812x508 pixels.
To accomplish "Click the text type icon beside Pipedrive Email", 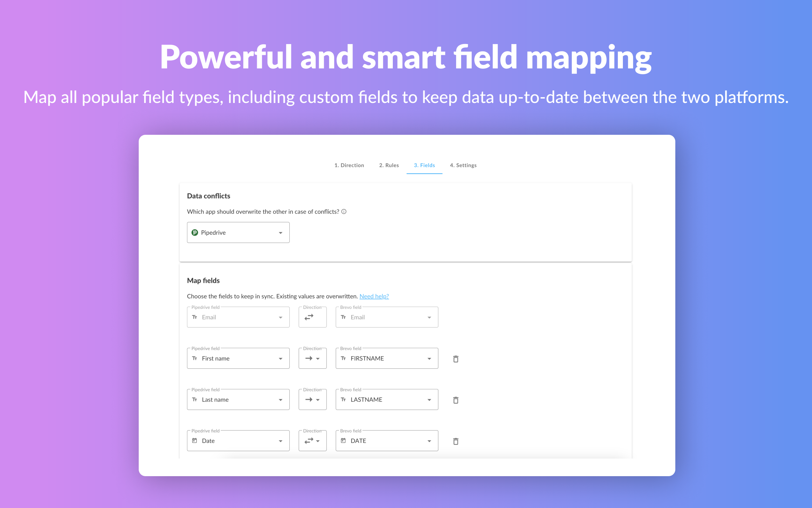I will (x=195, y=317).
